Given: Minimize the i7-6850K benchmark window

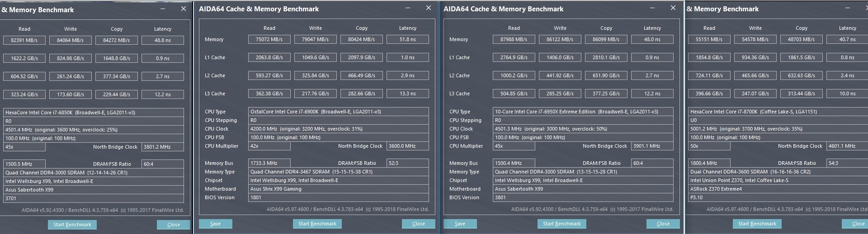Looking at the screenshot, I should tap(163, 9).
